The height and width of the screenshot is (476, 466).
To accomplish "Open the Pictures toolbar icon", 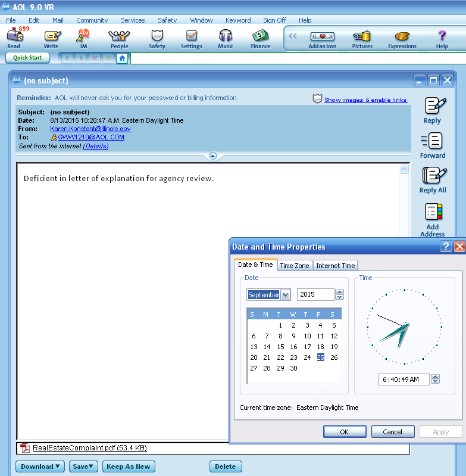I will click(x=362, y=39).
